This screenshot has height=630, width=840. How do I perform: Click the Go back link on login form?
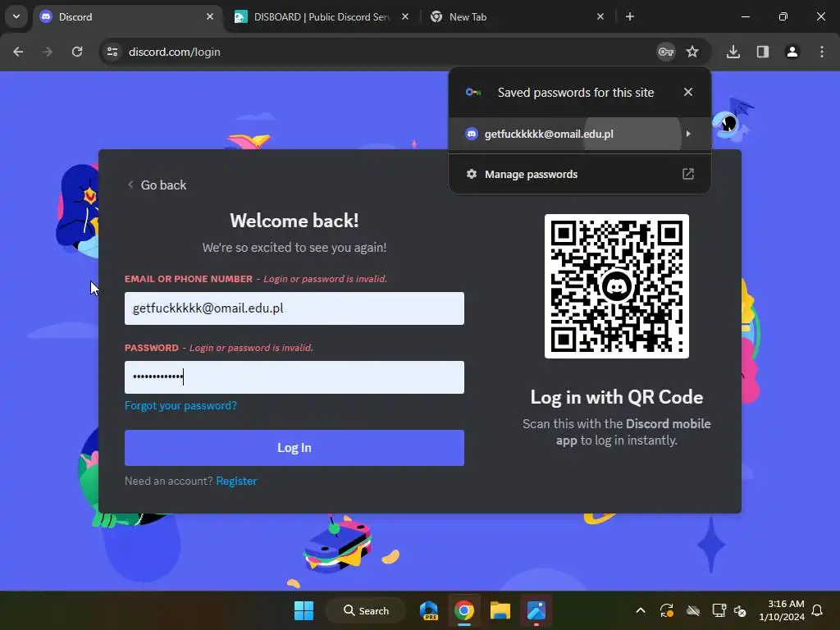[x=157, y=185]
